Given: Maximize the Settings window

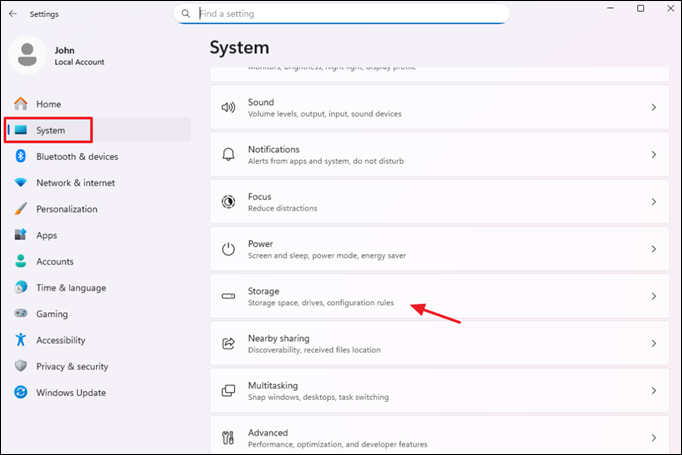Looking at the screenshot, I should [x=640, y=8].
